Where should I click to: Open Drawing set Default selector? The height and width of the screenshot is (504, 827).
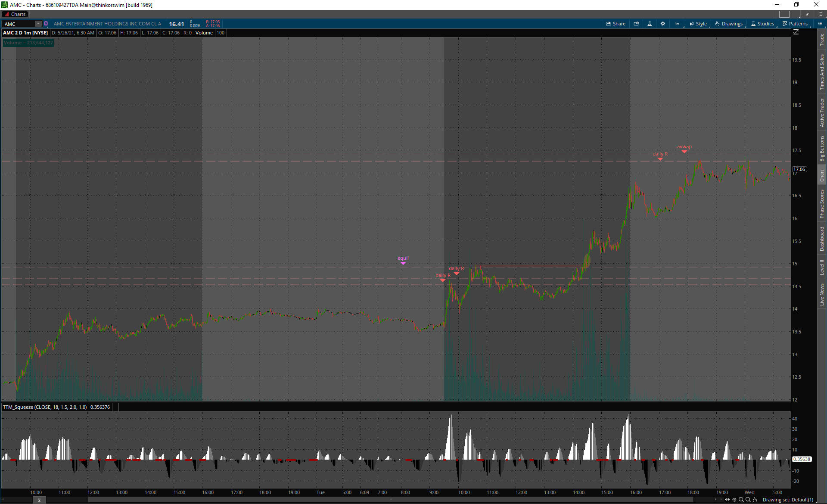pyautogui.click(x=788, y=500)
